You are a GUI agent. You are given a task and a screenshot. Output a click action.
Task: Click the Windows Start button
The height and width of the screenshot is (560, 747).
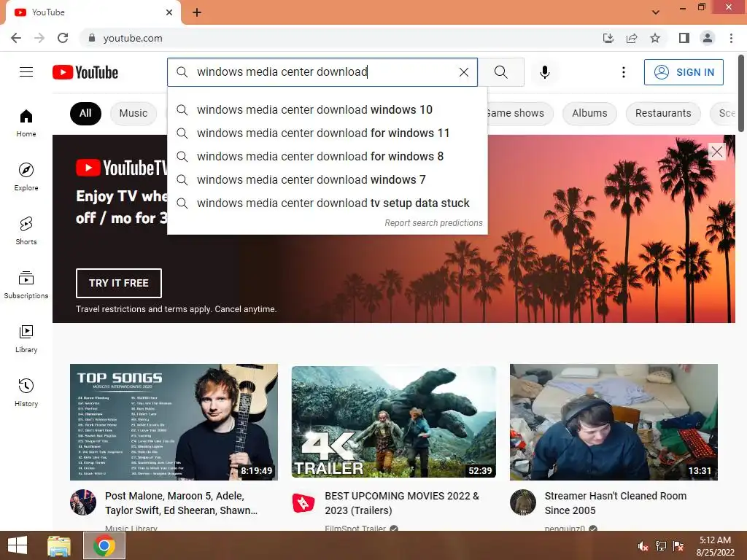18,545
